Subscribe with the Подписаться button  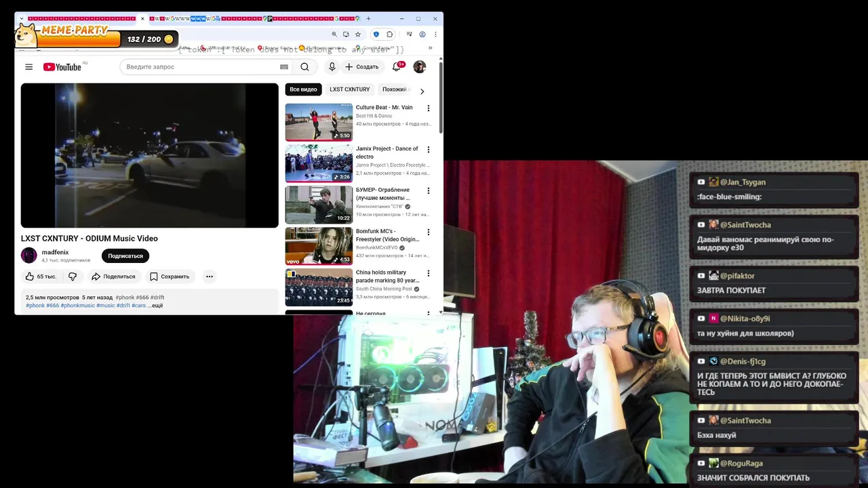pyautogui.click(x=125, y=256)
